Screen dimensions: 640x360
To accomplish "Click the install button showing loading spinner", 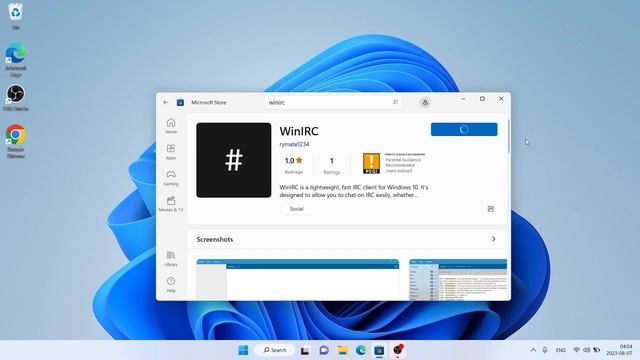I will (x=464, y=129).
